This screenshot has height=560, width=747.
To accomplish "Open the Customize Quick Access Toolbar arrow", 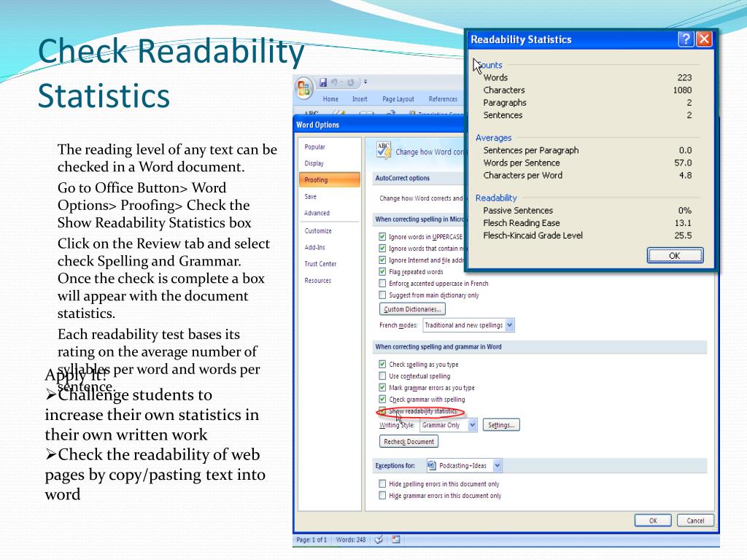I will [x=365, y=82].
